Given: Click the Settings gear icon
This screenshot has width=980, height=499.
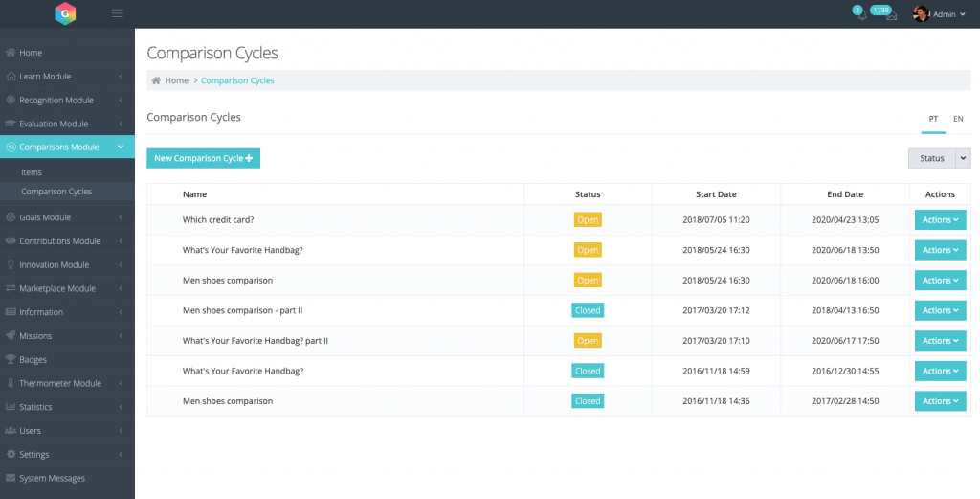Looking at the screenshot, I should [11, 455].
